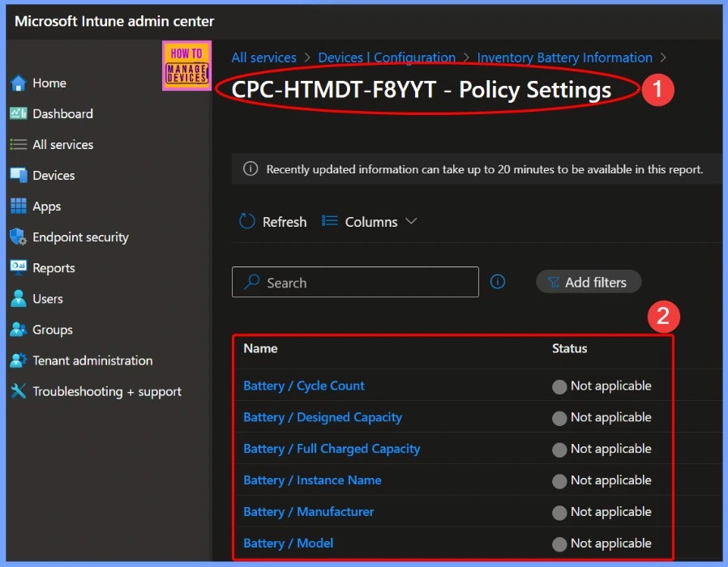728x567 pixels.
Task: Open Home from the sidebar
Action: (x=49, y=83)
